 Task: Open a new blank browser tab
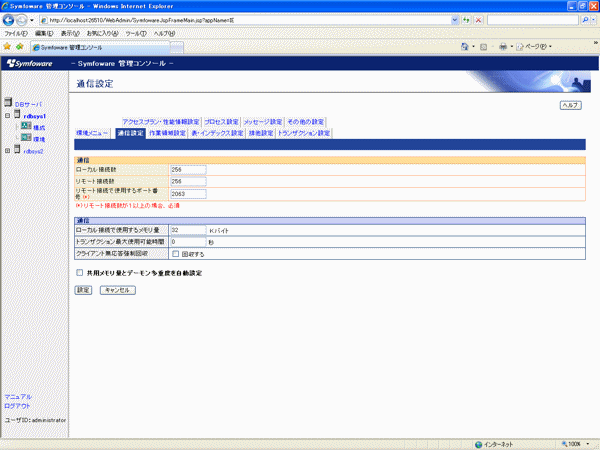tap(177, 48)
